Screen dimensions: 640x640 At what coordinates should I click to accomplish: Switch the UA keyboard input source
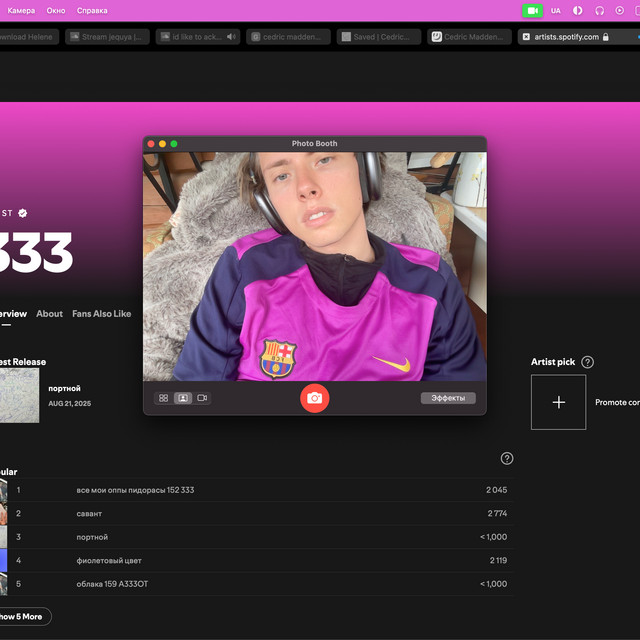(555, 10)
